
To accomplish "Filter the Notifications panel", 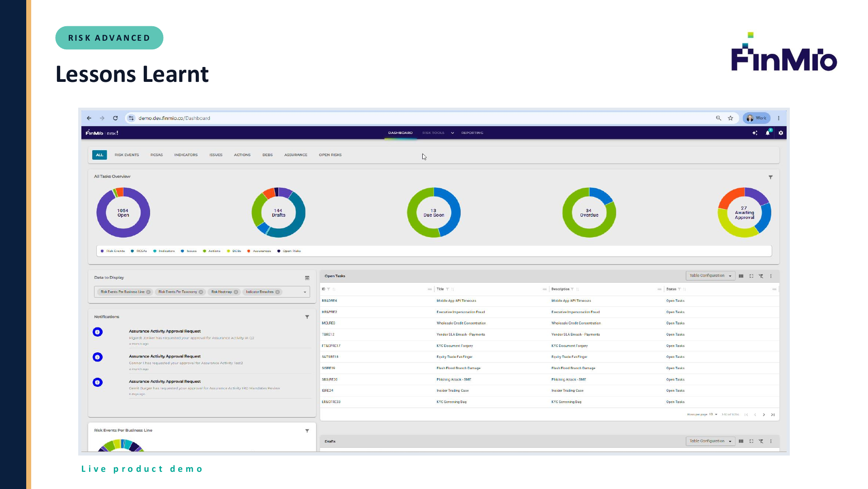I will pyautogui.click(x=307, y=317).
